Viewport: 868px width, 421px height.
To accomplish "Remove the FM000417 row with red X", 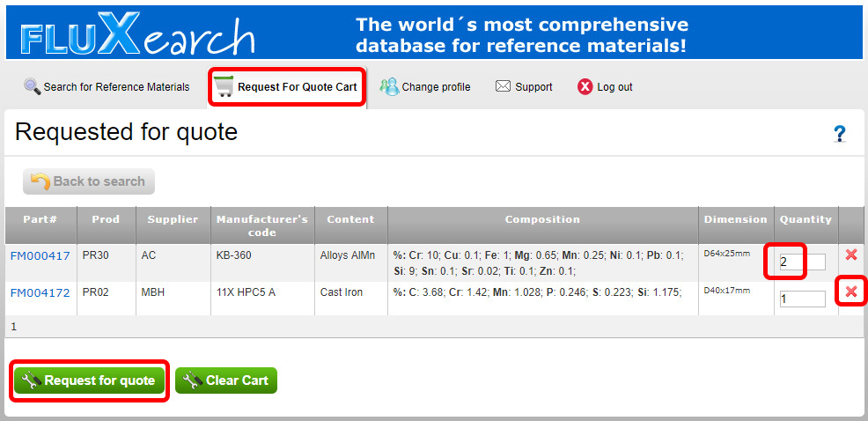I will (851, 255).
